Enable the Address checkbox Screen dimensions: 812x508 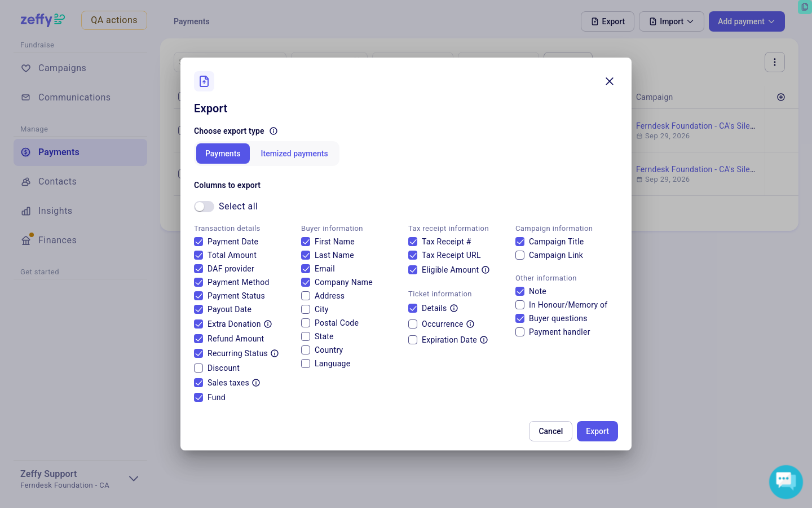point(306,296)
